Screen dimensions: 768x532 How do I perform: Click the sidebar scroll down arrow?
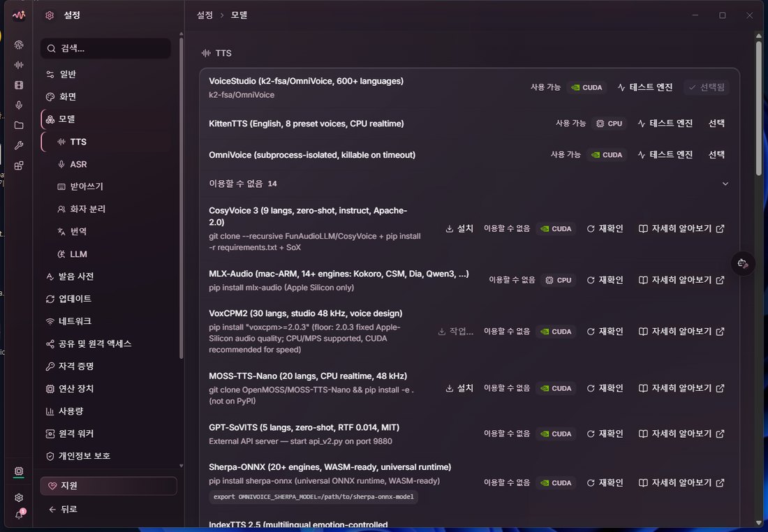182,466
